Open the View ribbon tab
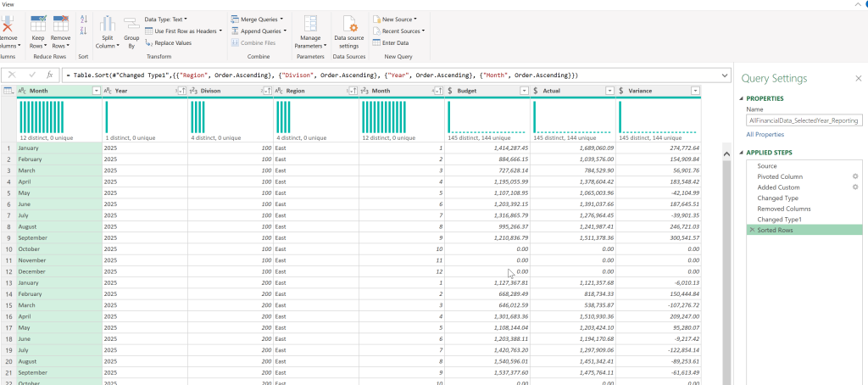The height and width of the screenshot is (385, 868). click(x=8, y=4)
